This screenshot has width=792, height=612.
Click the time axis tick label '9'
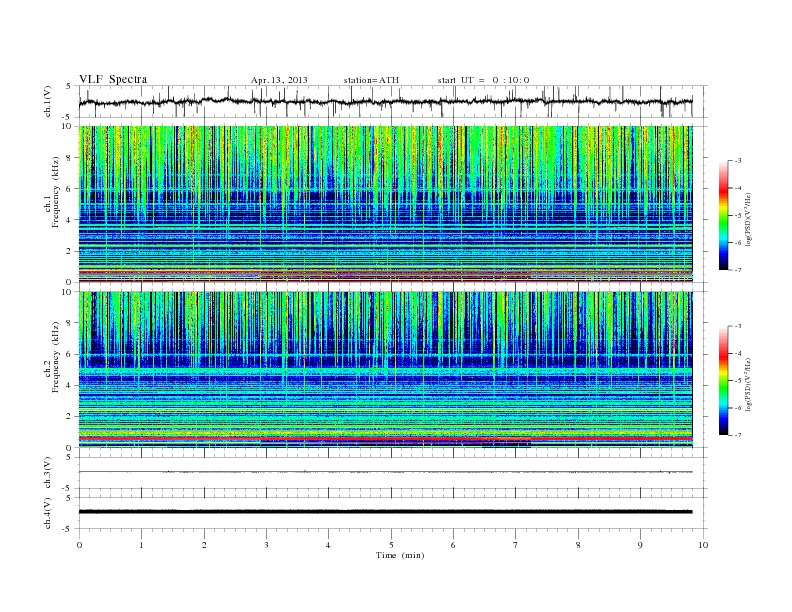(640, 545)
